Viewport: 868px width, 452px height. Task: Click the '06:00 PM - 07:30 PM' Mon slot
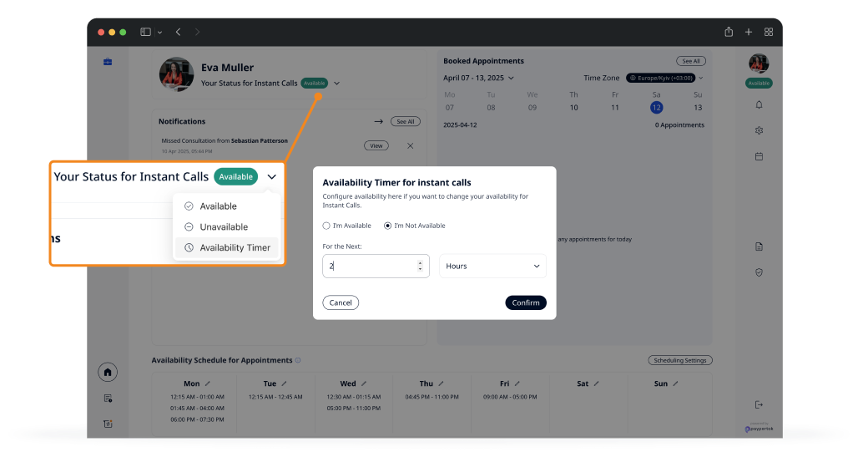pyautogui.click(x=197, y=419)
